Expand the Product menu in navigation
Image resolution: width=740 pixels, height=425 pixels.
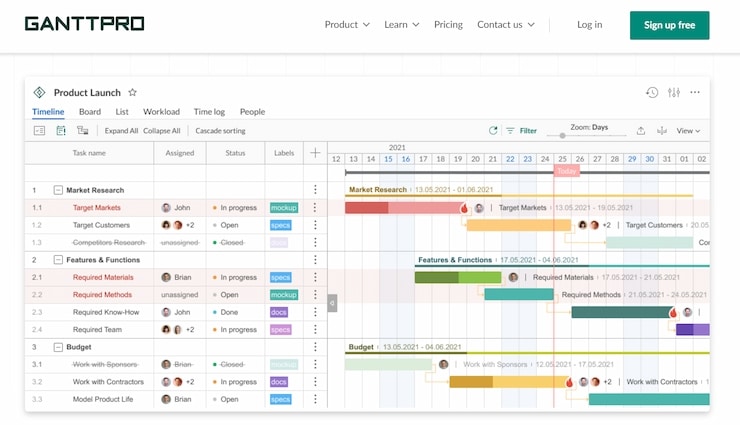pyautogui.click(x=347, y=25)
